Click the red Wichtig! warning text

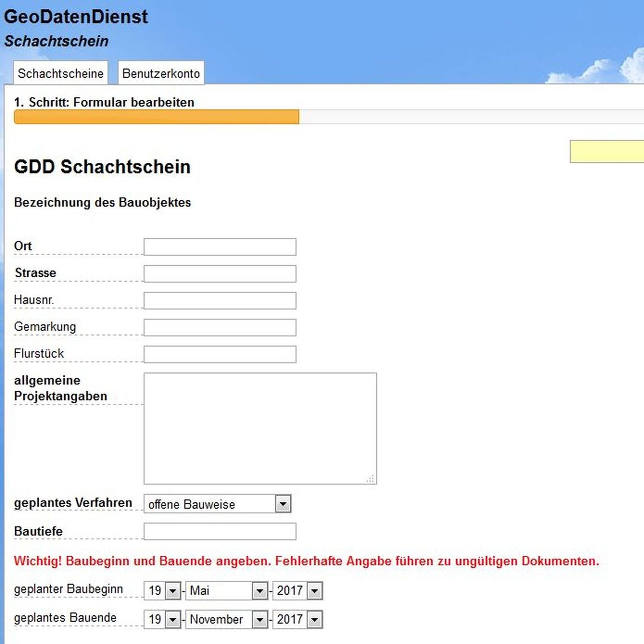tap(306, 561)
